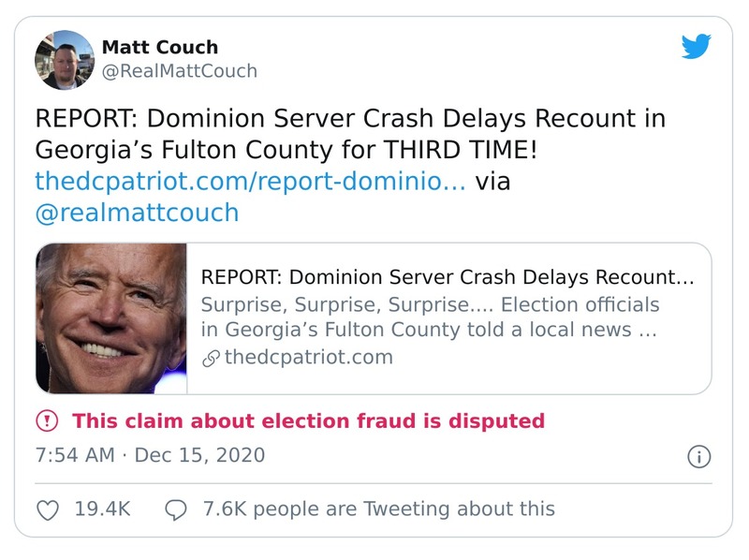Image resolution: width=749 pixels, height=560 pixels.
Task: Click the 19.4K likes count
Action: click(102, 509)
